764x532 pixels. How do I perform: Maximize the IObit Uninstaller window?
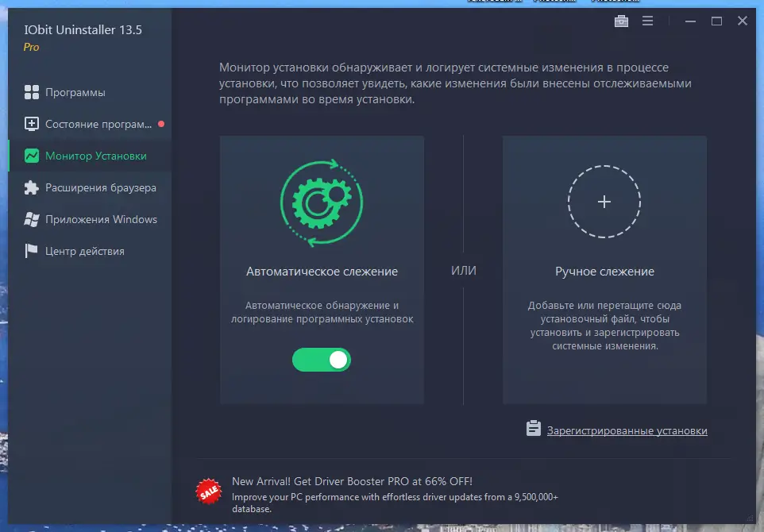[716, 21]
